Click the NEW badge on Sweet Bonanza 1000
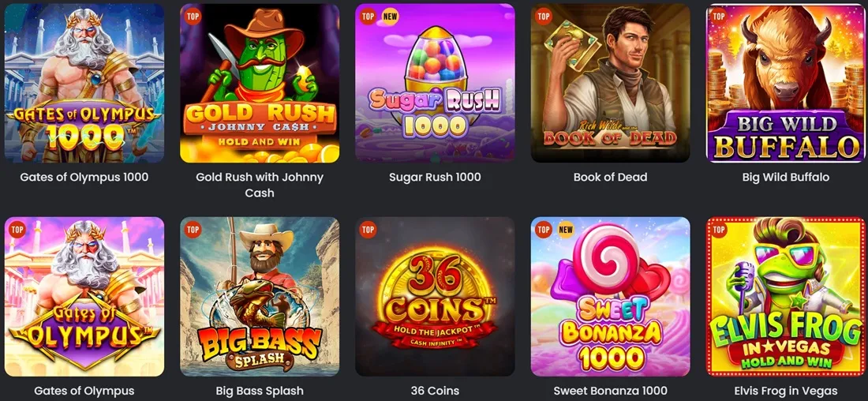This screenshot has width=868, height=401. (566, 229)
